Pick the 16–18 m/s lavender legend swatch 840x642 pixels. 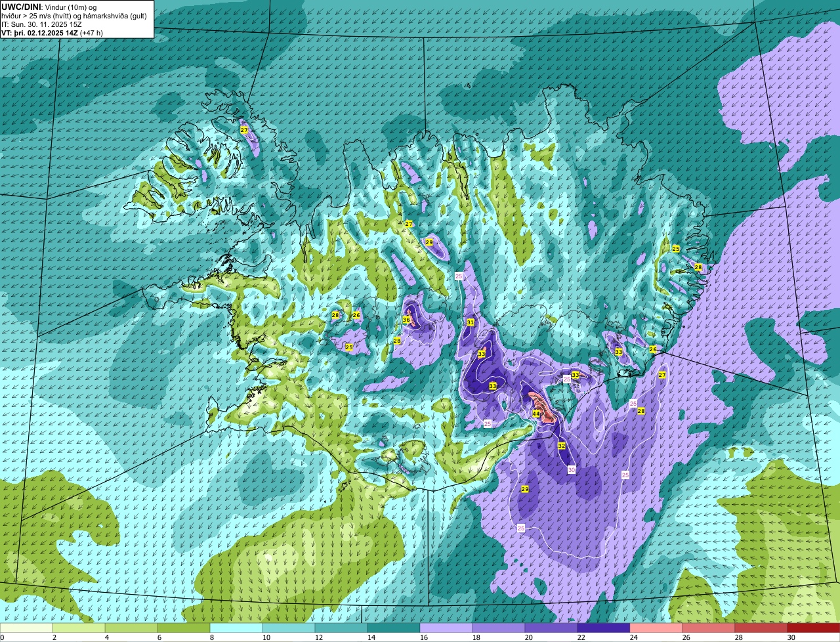coord(446,628)
